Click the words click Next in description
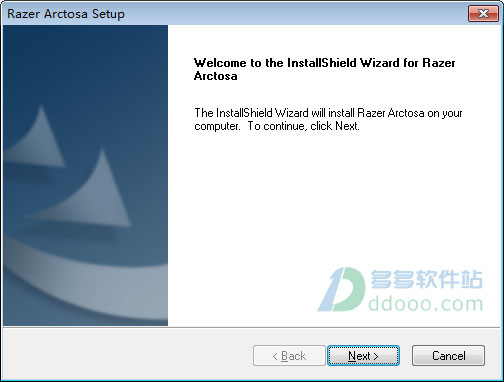Screen dimensions: 504x382 pyautogui.click(x=334, y=126)
